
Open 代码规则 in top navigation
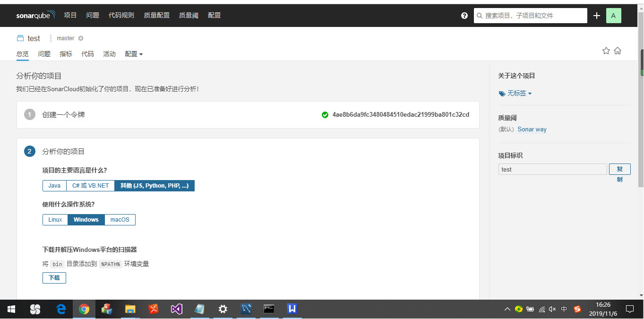pos(121,15)
